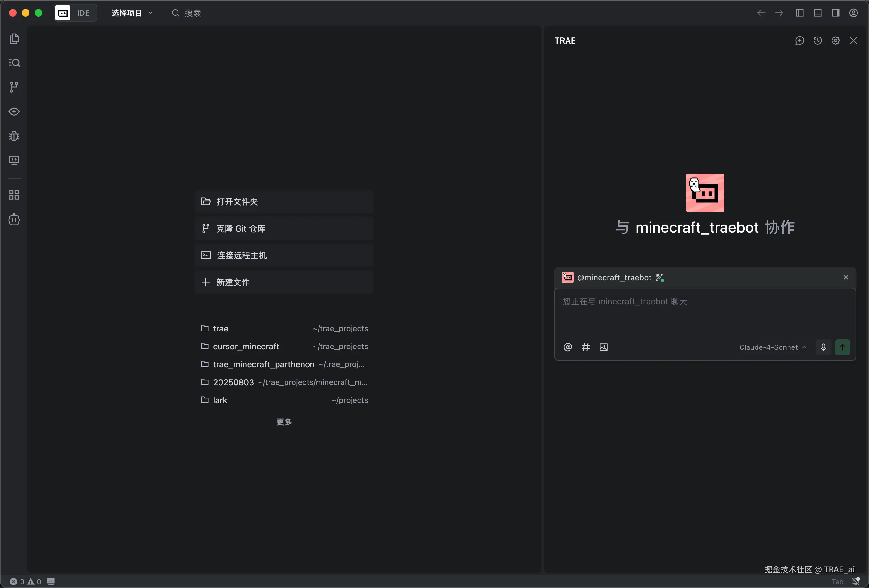This screenshot has height=588, width=869.
Task: Click 更多 to show more recent projects
Action: click(284, 422)
